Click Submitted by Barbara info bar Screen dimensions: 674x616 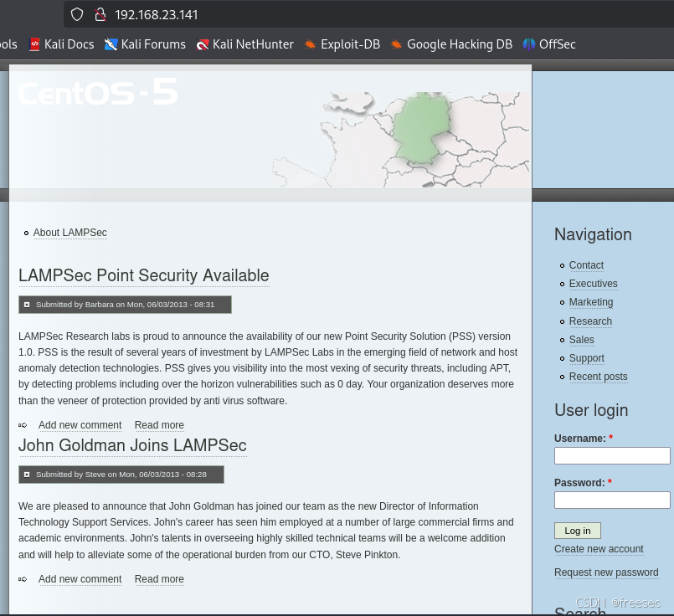coord(125,305)
